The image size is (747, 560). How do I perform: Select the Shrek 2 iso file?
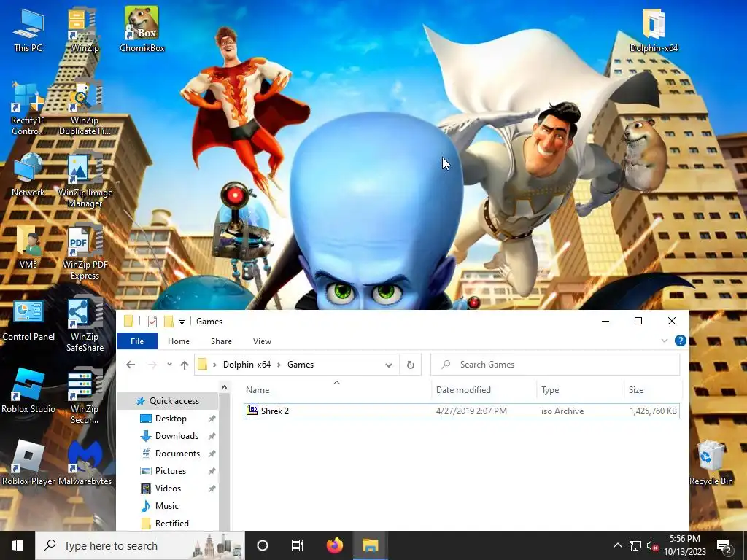pos(461,411)
